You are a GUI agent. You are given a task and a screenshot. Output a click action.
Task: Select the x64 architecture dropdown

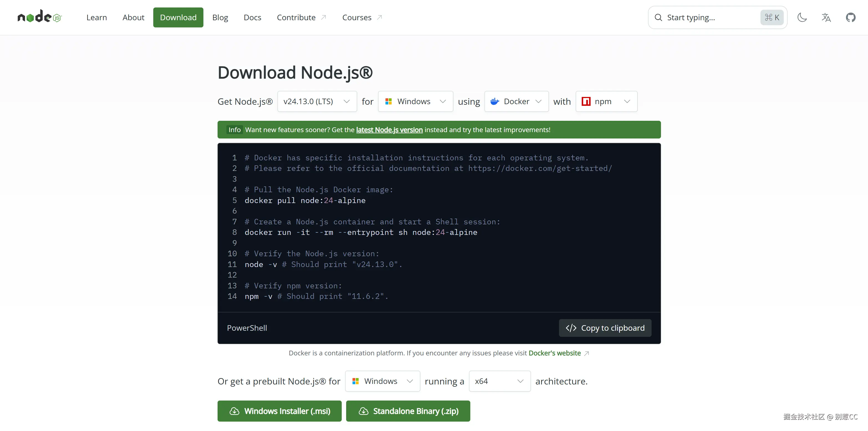[499, 381]
